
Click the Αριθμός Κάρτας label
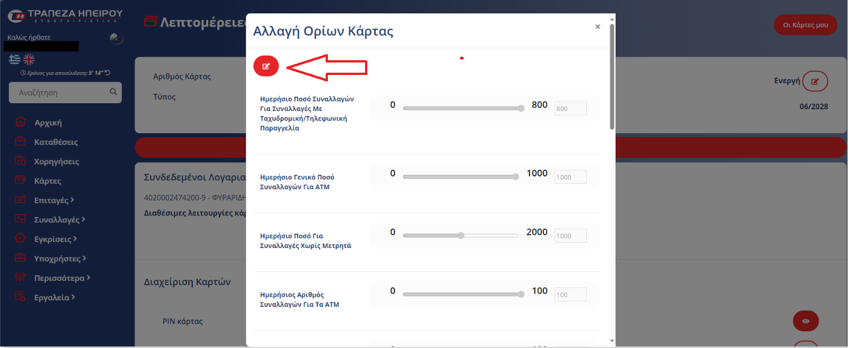182,77
